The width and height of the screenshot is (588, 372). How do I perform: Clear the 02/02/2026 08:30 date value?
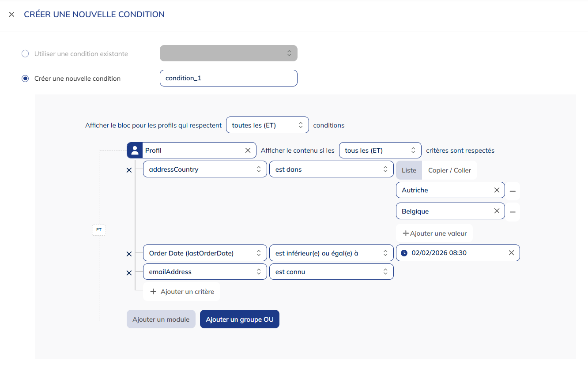pos(511,253)
